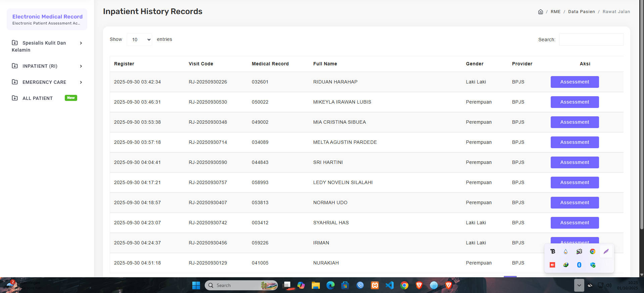Open File Explorer from taskbar
This screenshot has height=293, width=644.
(x=316, y=285)
